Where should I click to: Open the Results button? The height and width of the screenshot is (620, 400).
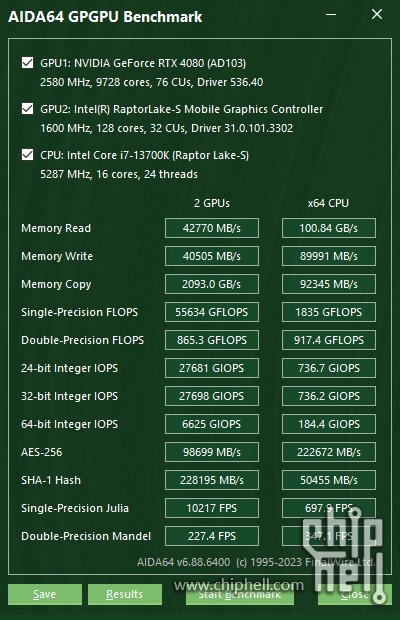click(125, 594)
